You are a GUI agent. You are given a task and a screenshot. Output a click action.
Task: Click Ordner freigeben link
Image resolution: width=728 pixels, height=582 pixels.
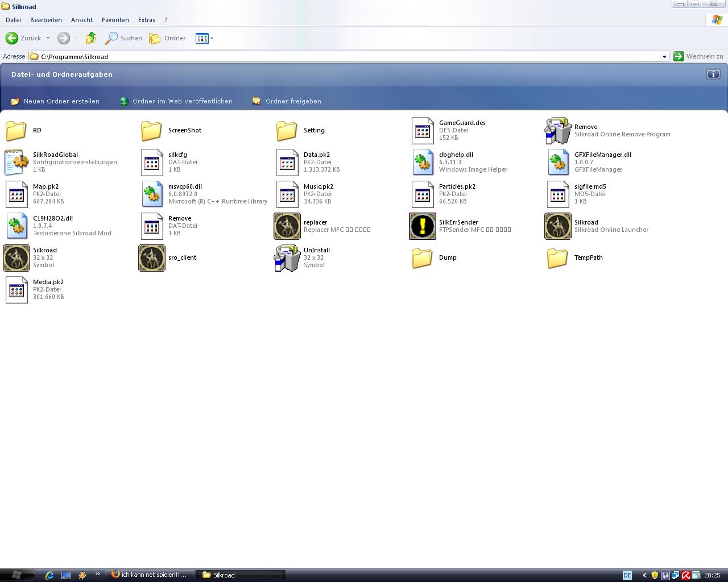coord(293,101)
